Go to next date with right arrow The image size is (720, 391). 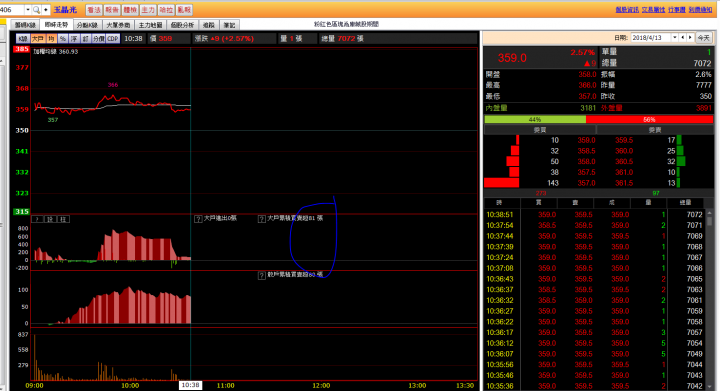(690, 38)
